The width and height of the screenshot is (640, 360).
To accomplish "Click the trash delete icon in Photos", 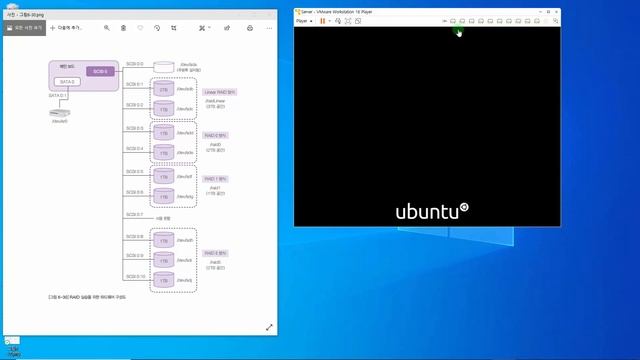I will (123, 28).
